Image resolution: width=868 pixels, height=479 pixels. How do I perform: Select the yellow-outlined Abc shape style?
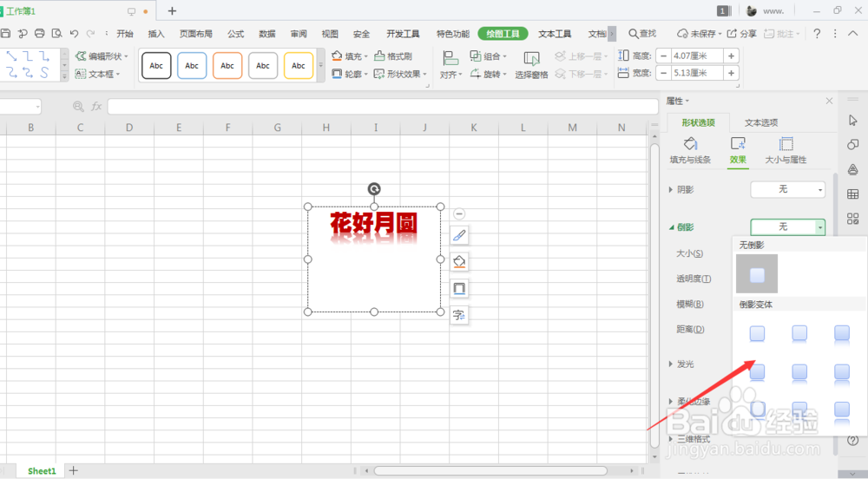[299, 65]
